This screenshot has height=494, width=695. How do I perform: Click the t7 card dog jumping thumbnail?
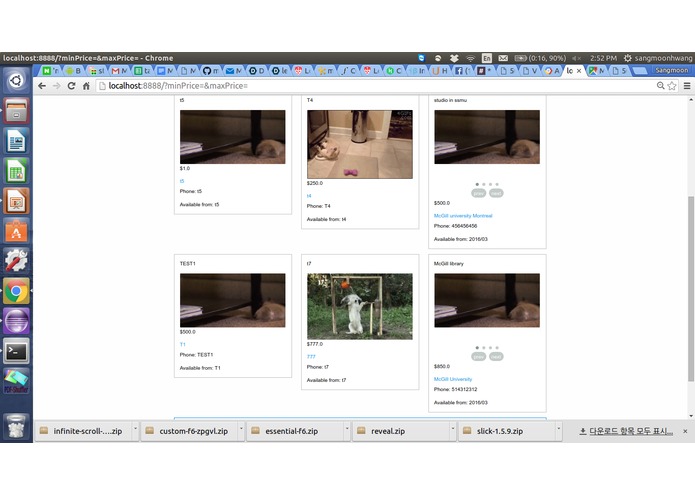pos(359,307)
